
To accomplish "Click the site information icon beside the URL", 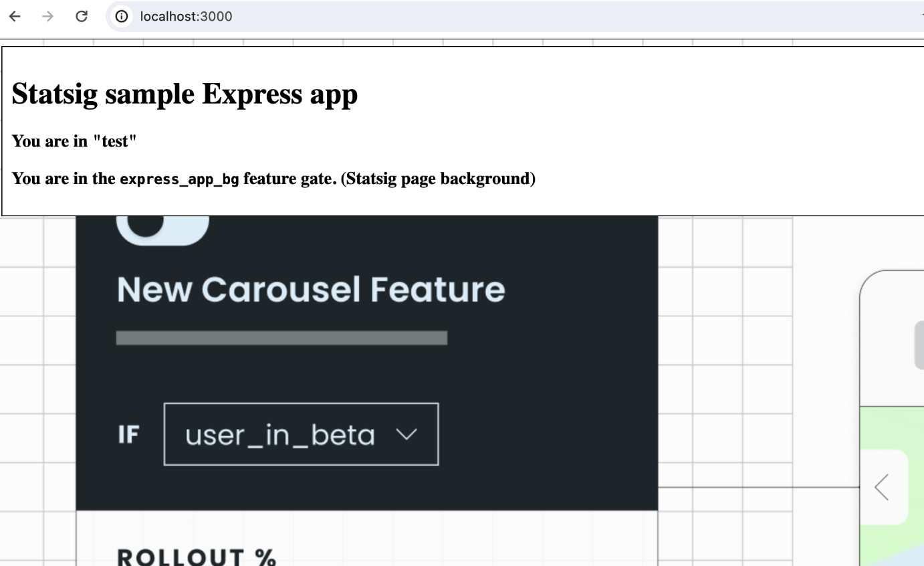I will (x=120, y=16).
